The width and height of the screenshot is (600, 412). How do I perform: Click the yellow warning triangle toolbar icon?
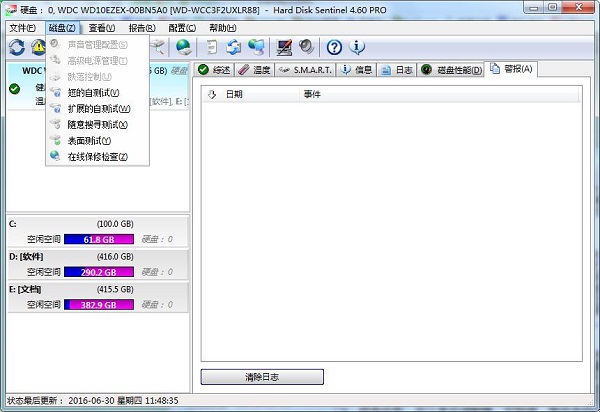(x=39, y=47)
